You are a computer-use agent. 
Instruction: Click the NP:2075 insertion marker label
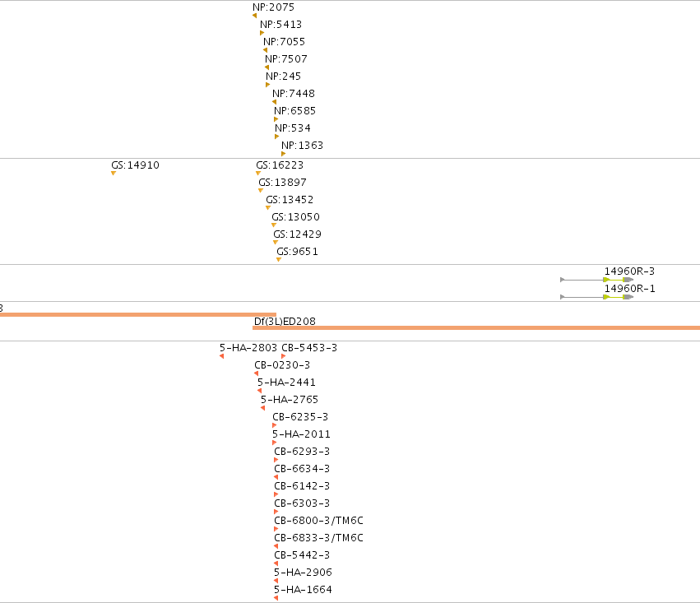(x=273, y=7)
